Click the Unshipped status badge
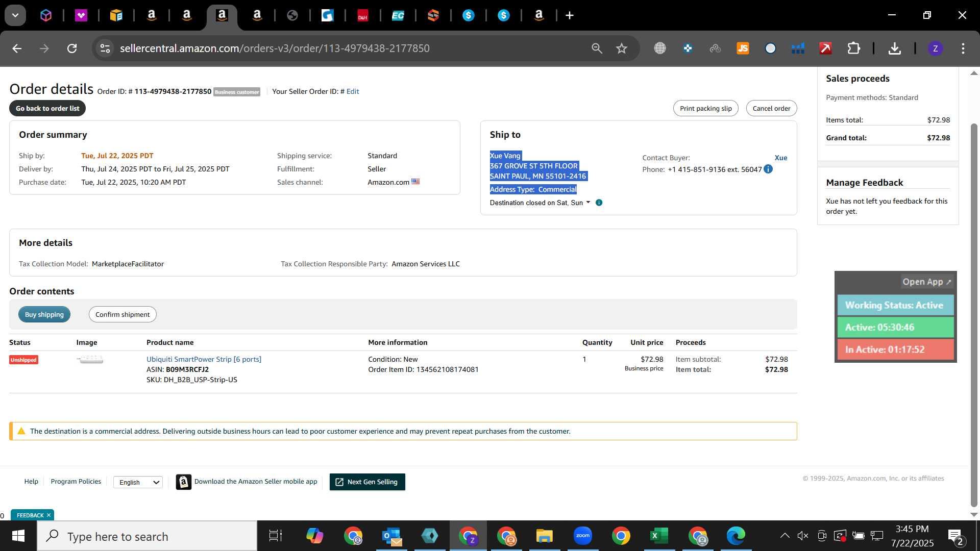 23,360
